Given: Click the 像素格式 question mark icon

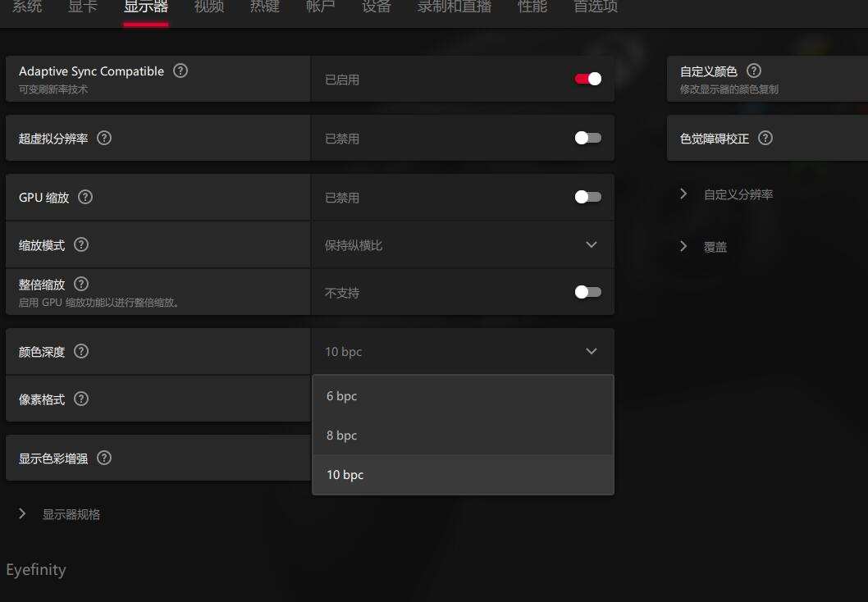Looking at the screenshot, I should pyautogui.click(x=80, y=399).
